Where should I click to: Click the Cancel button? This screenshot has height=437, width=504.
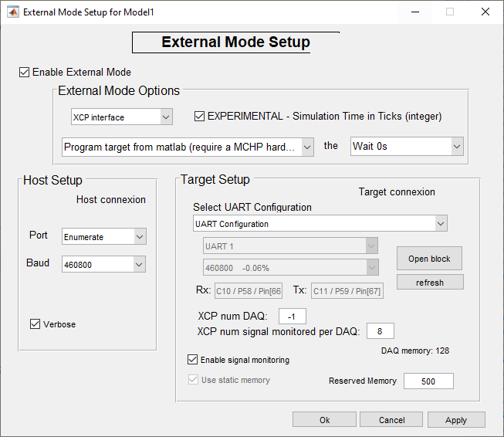[x=391, y=420]
